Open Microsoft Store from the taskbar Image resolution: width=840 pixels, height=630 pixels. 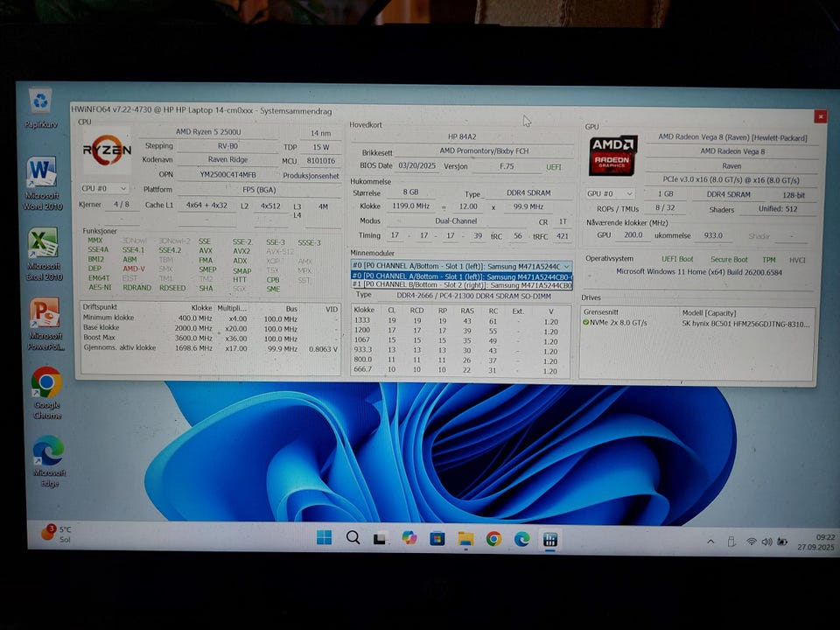437,538
